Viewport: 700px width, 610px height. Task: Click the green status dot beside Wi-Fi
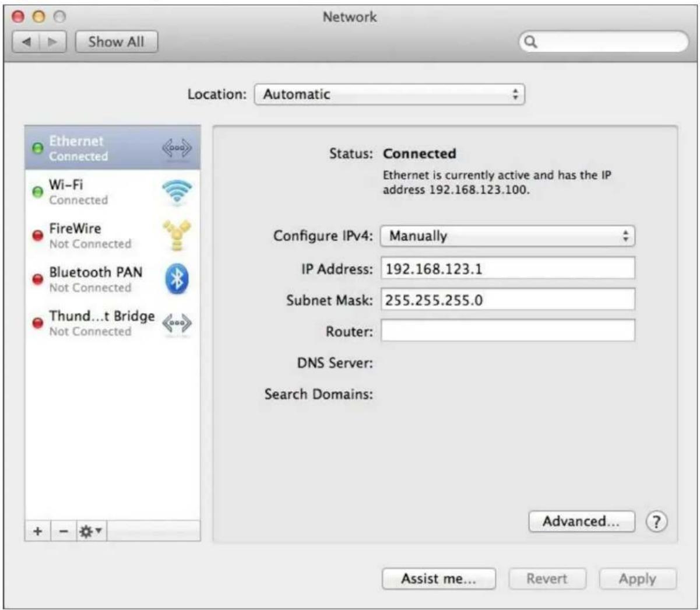[x=37, y=192]
